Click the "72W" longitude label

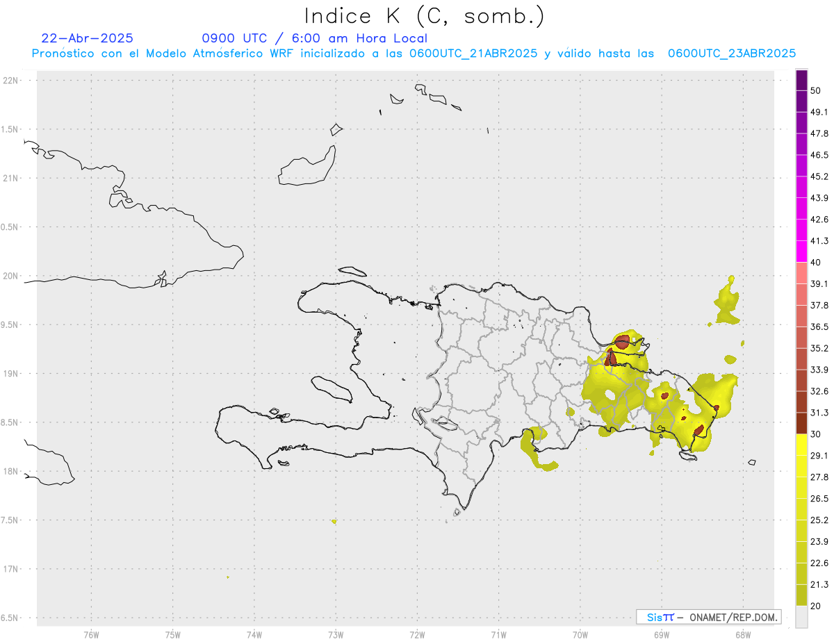click(x=417, y=634)
